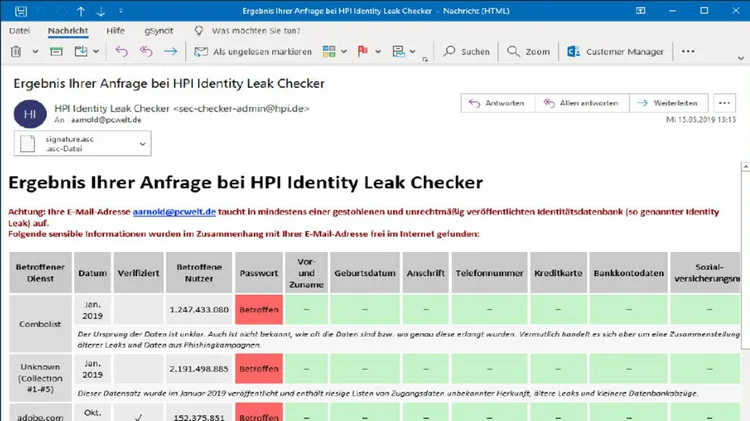Expand signature.asc attachment dropdown
Viewport: 750px width, 421px height.
[x=143, y=144]
